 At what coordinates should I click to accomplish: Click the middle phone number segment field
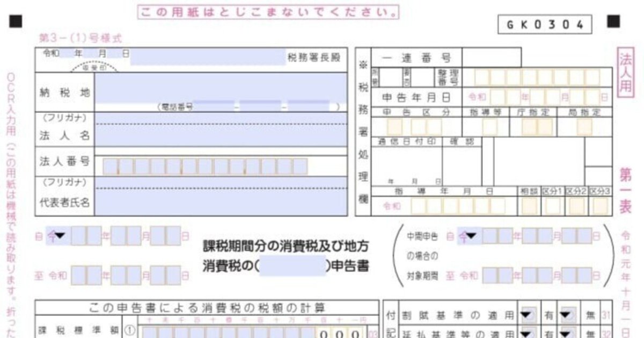[x=260, y=106]
